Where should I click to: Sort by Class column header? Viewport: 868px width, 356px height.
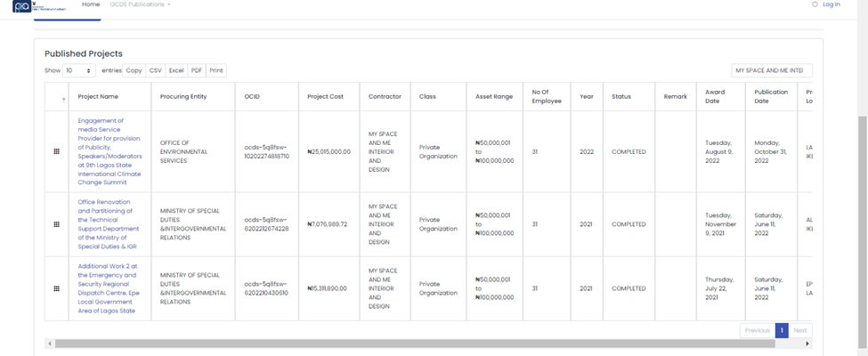438,96
